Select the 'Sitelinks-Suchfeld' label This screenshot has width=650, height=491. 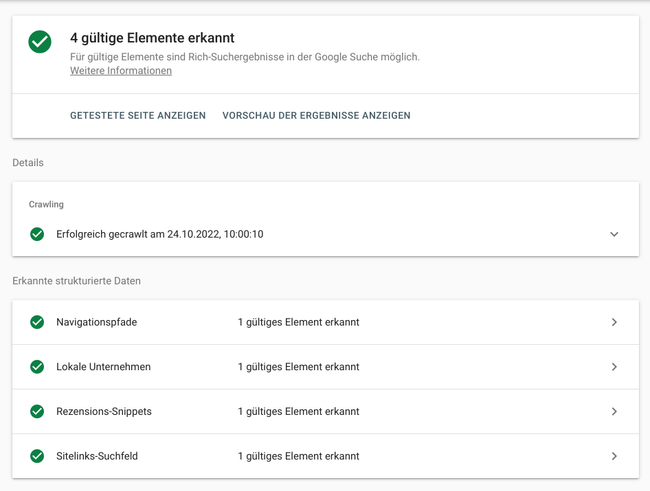(97, 456)
